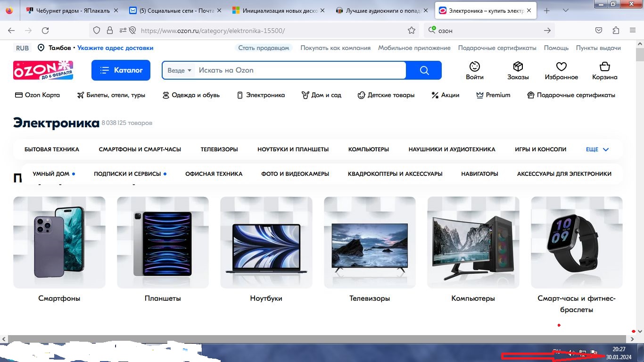
Task: Open Акции promotions section
Action: (445, 95)
